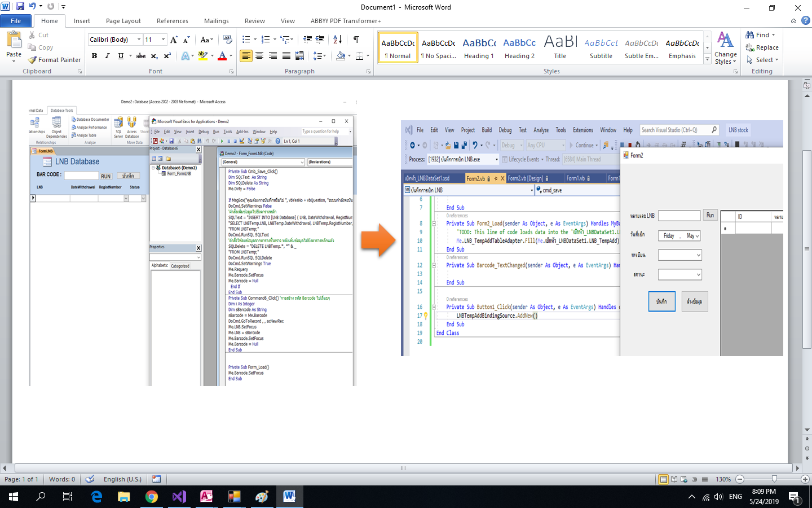Click the Decrease Indent icon
Image resolution: width=812 pixels, height=508 pixels.
(x=307, y=40)
